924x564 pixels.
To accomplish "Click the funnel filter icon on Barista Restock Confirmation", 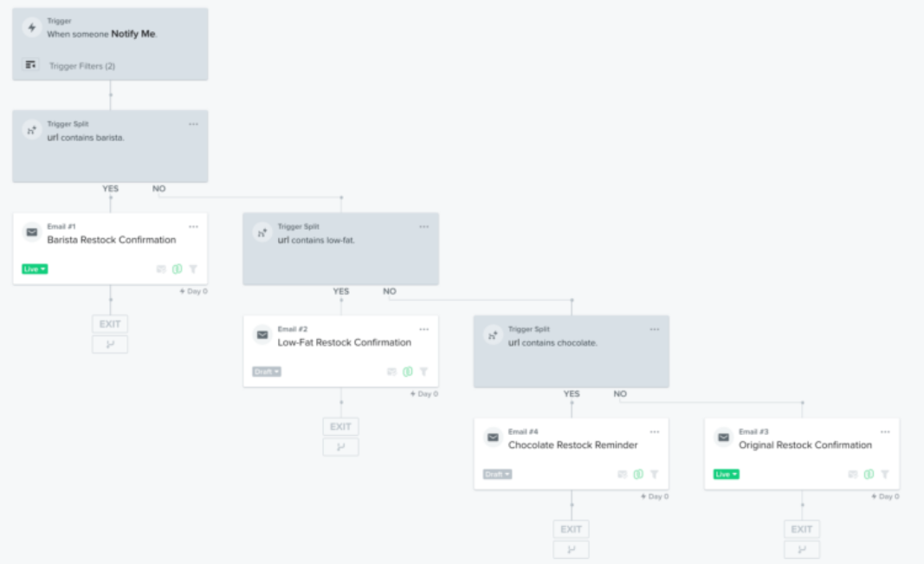I will tap(193, 269).
